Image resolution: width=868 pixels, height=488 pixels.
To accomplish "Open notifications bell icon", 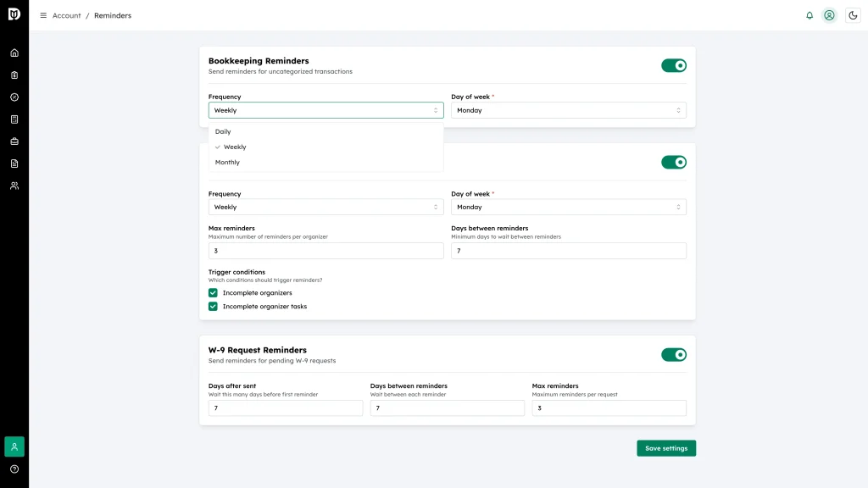I will click(x=810, y=15).
